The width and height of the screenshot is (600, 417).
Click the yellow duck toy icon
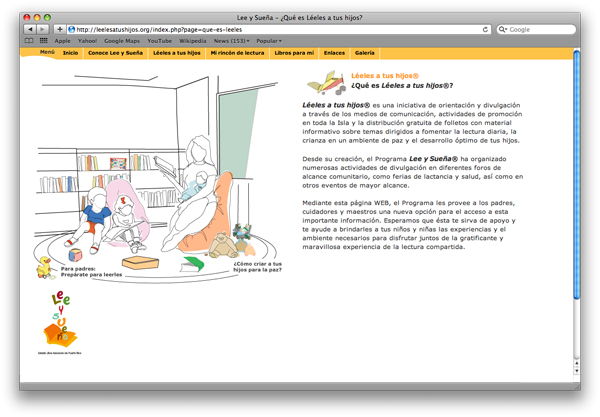(45, 268)
